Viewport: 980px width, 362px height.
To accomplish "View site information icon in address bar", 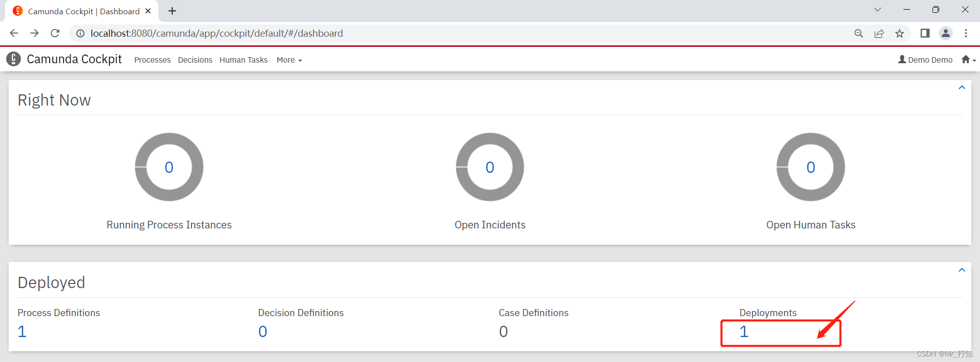I will (x=80, y=33).
